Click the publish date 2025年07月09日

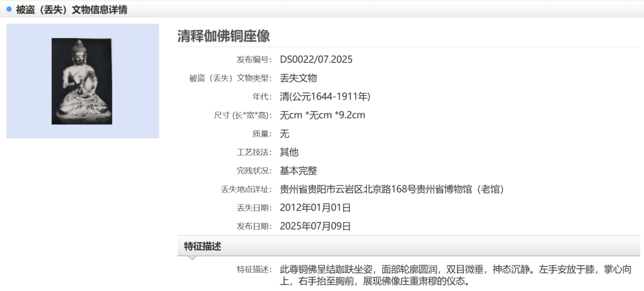[315, 226]
